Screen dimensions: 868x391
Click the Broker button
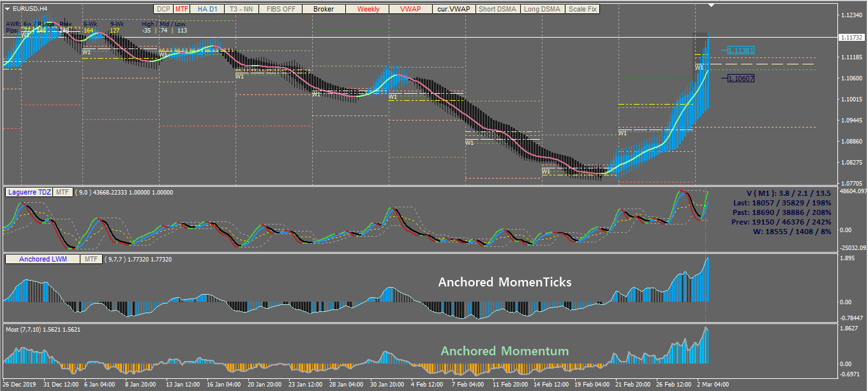(324, 9)
